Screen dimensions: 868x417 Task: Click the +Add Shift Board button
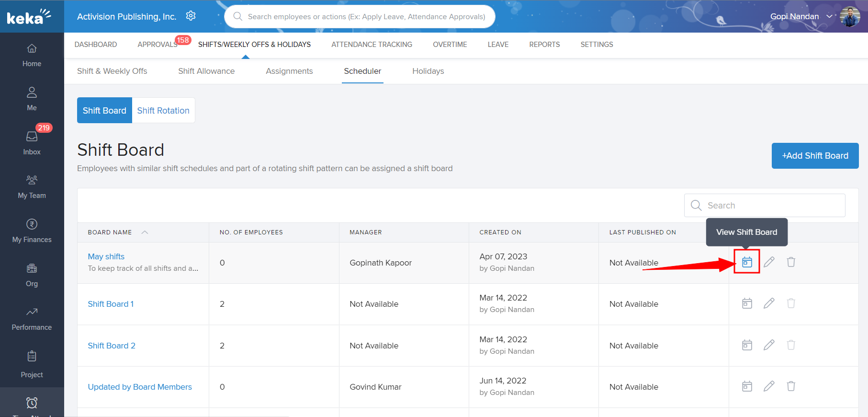click(815, 156)
